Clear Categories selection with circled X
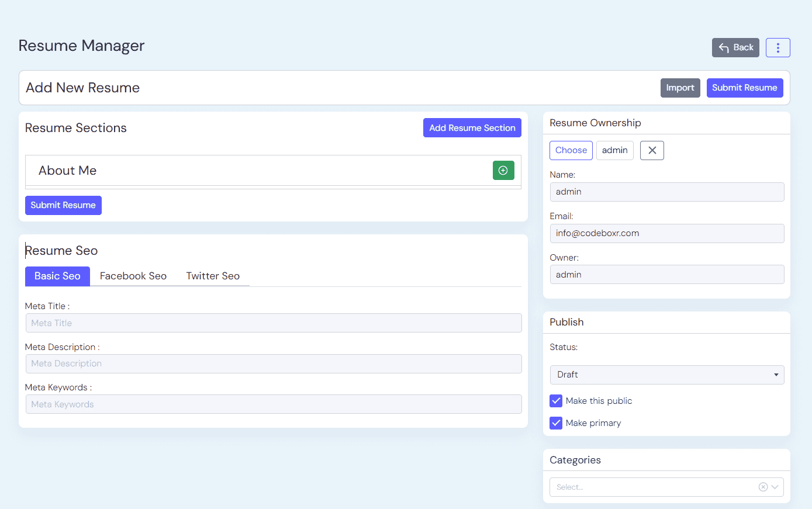812x509 pixels. (x=763, y=487)
